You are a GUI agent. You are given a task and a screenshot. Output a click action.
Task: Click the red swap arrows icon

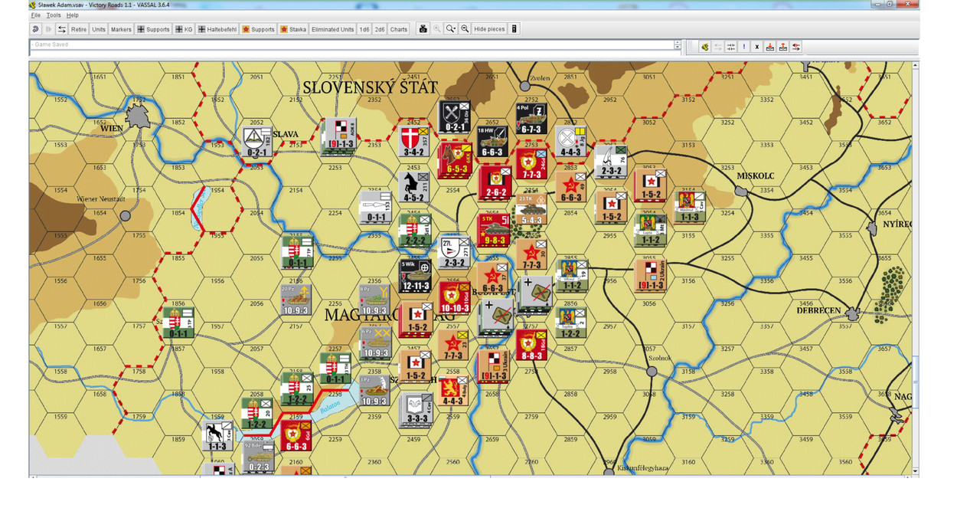pyautogui.click(x=796, y=47)
